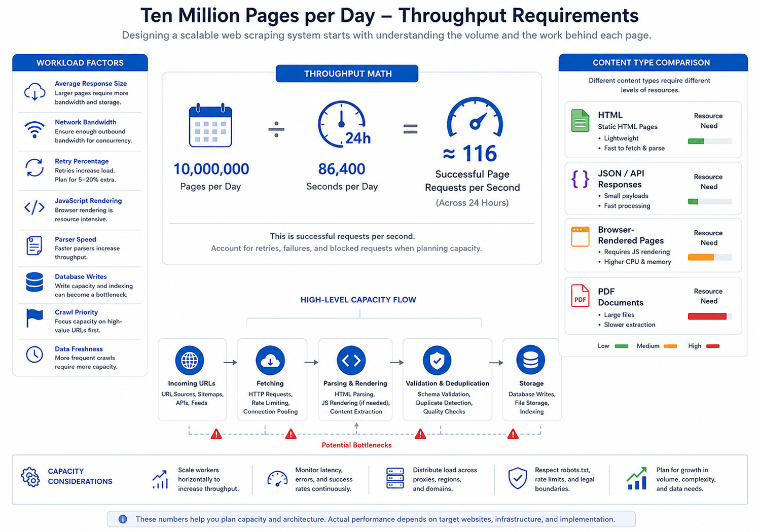Click the gauge icon beside Monitor latency

point(277,479)
